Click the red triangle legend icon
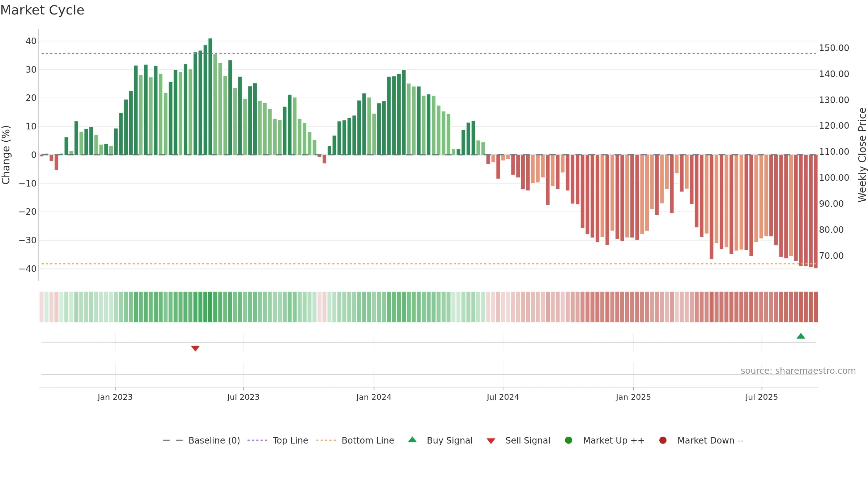This screenshot has width=868, height=488. pos(491,441)
